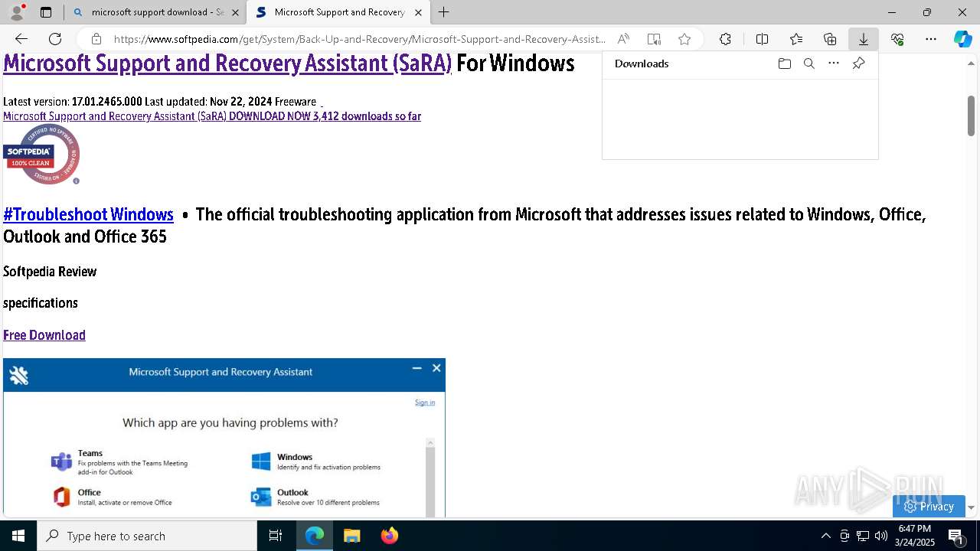Open the taskbar clock and date
The width and height of the screenshot is (980, 551).
click(x=915, y=536)
